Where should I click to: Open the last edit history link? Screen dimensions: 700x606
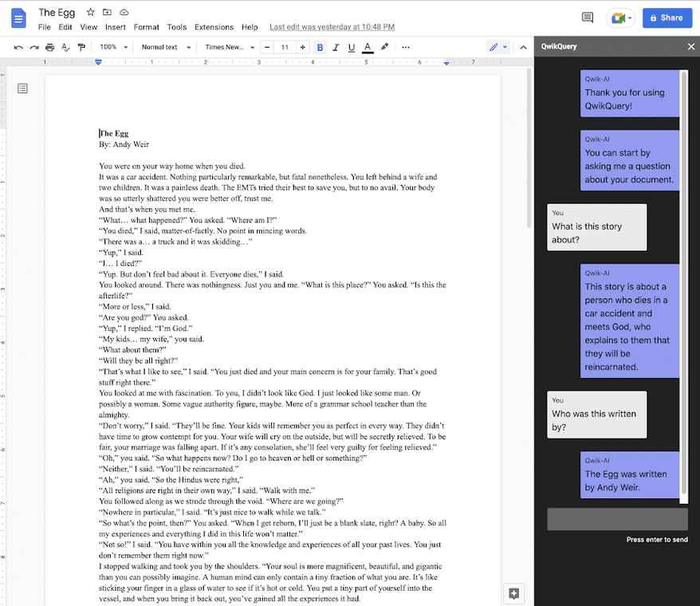(x=332, y=26)
